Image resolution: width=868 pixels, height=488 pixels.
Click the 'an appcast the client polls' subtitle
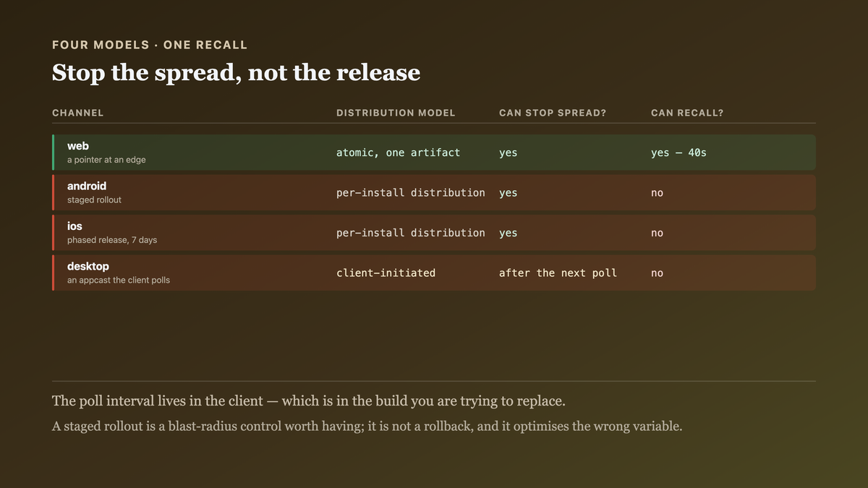[119, 280]
